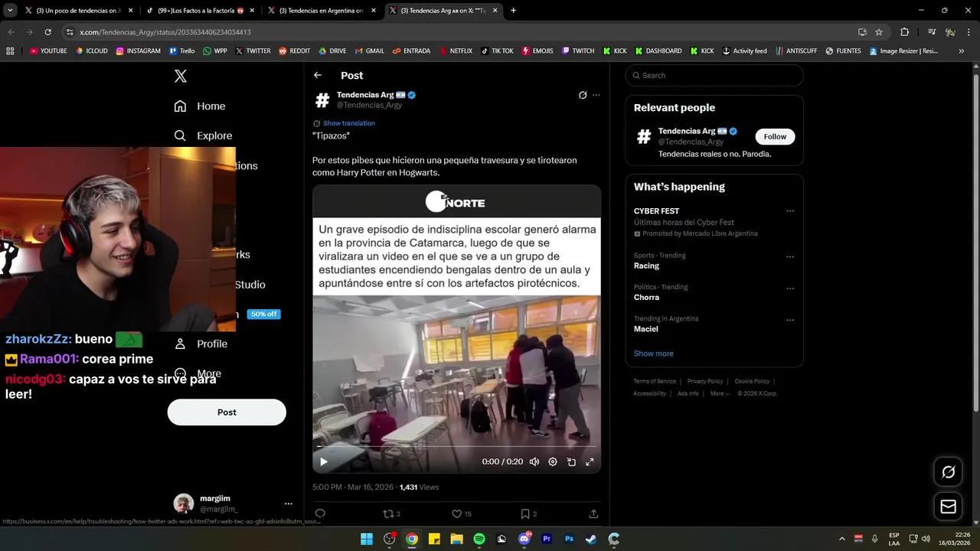This screenshot has height=551, width=980.
Task: Toggle picture-in-picture on the video
Action: [x=571, y=461]
